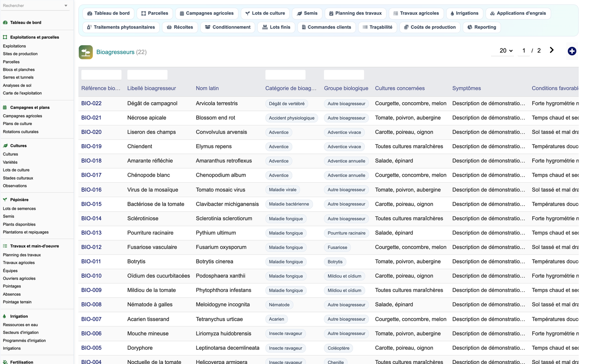
Task: Open record BIO-007 link
Action: pos(91,319)
